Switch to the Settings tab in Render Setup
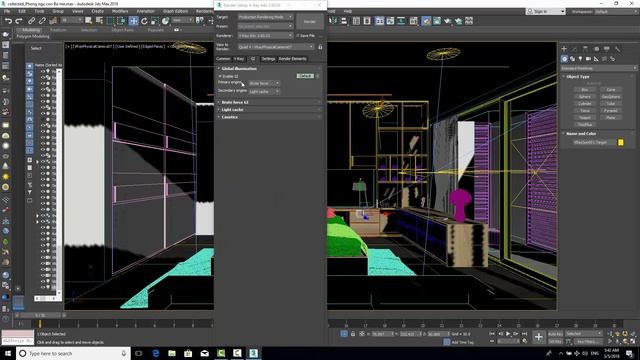The width and height of the screenshot is (640, 360). 268,59
